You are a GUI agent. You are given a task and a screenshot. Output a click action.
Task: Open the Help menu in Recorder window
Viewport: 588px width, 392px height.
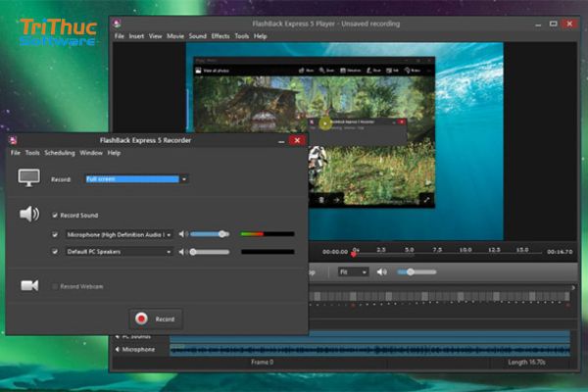pos(114,153)
